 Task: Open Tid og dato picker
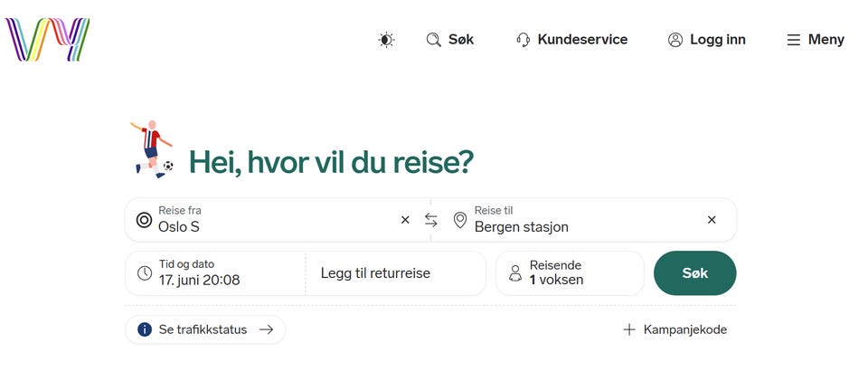point(215,273)
